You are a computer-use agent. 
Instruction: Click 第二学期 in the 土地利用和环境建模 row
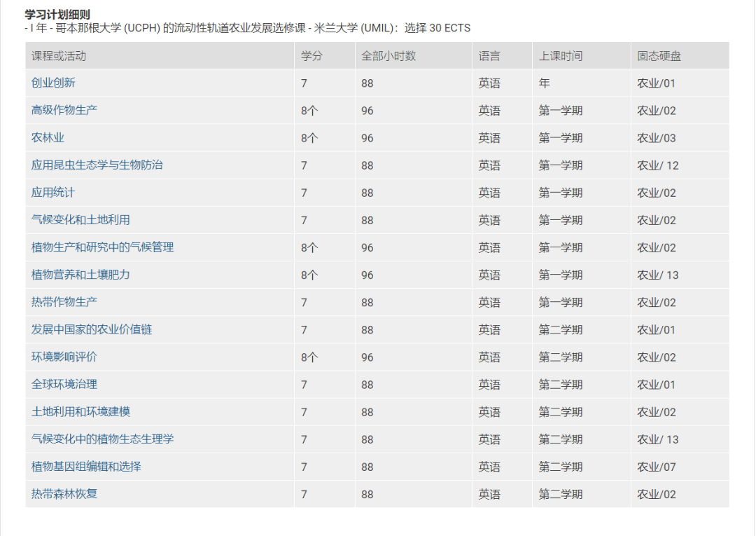[x=560, y=412]
